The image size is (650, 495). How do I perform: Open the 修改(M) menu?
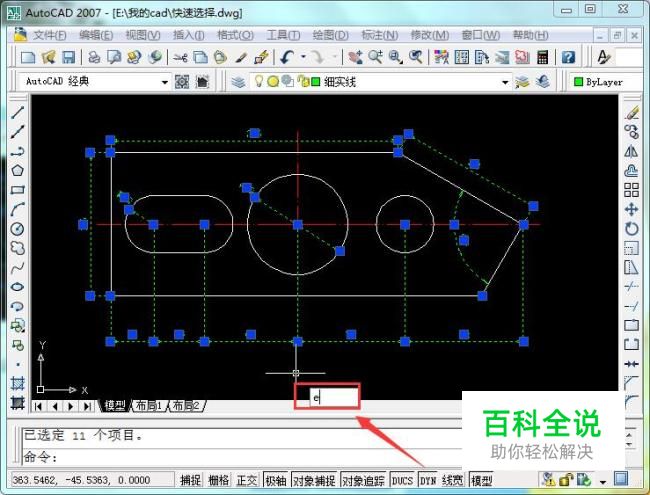pos(429,35)
